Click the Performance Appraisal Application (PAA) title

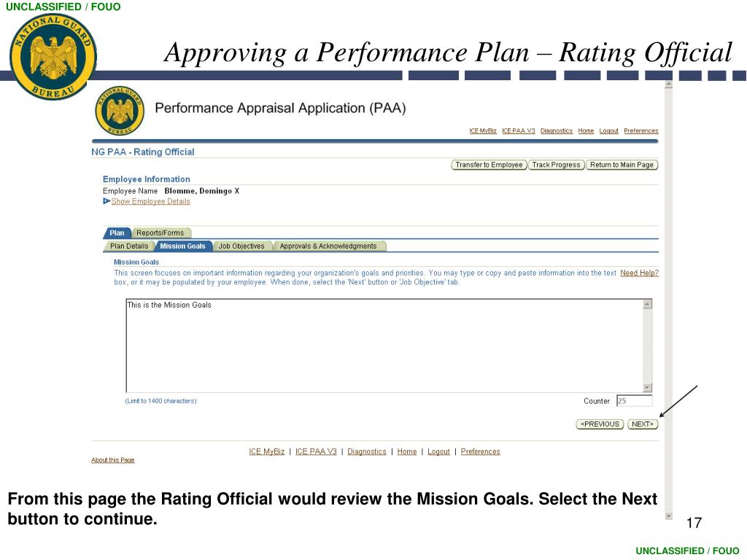click(280, 108)
